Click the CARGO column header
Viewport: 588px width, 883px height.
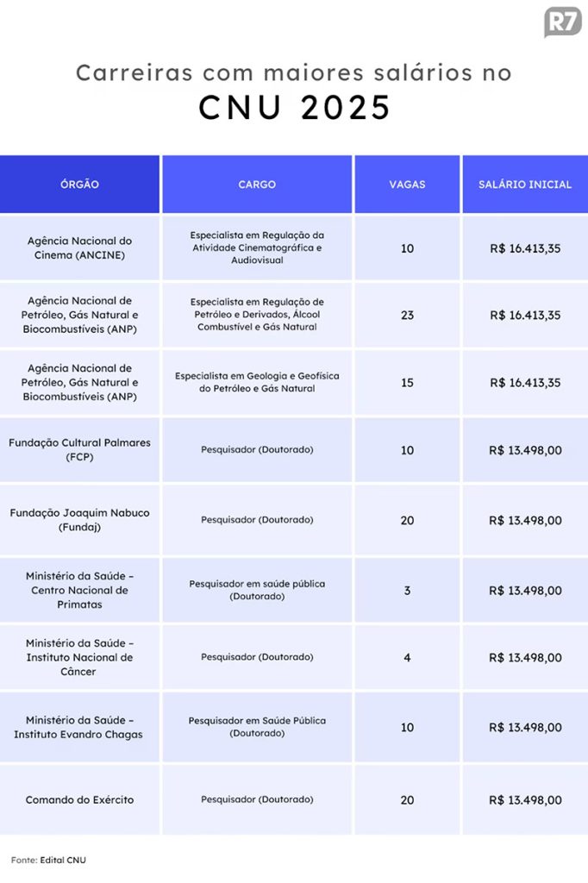pyautogui.click(x=257, y=185)
